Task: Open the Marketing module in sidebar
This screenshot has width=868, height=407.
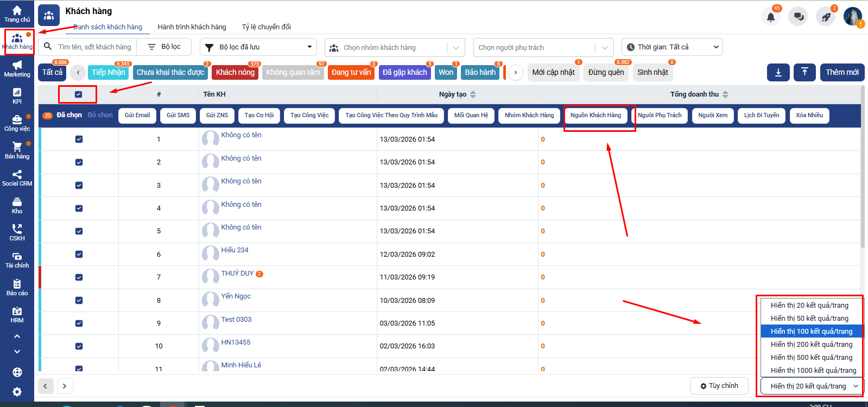Action: point(17,69)
